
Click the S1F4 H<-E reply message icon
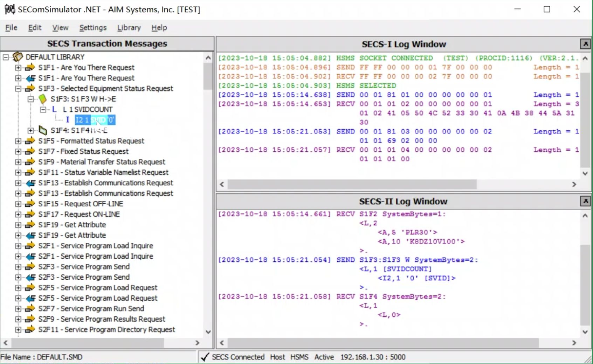(42, 131)
